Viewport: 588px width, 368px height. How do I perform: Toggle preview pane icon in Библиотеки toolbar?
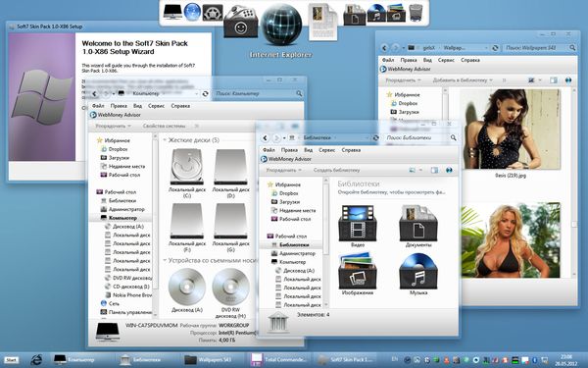[434, 170]
